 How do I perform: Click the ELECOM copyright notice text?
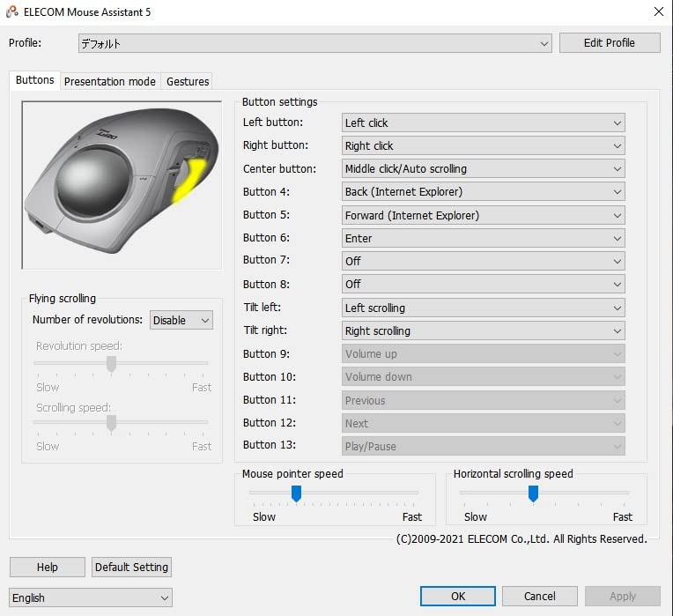[521, 538]
